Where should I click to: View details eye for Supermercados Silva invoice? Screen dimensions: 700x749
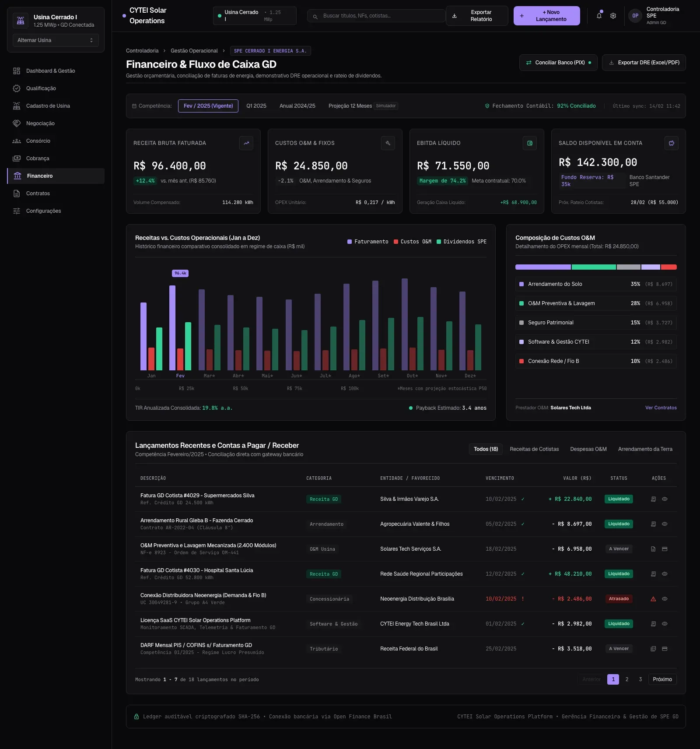(x=665, y=499)
